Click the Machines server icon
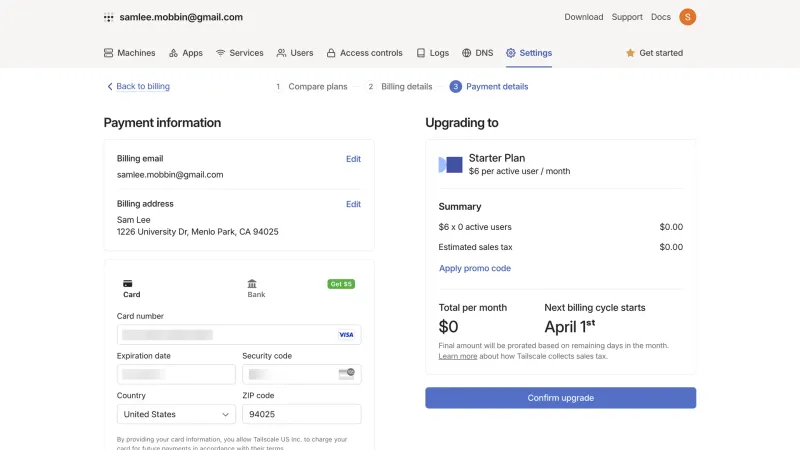Image resolution: width=800 pixels, height=450 pixels. point(108,53)
